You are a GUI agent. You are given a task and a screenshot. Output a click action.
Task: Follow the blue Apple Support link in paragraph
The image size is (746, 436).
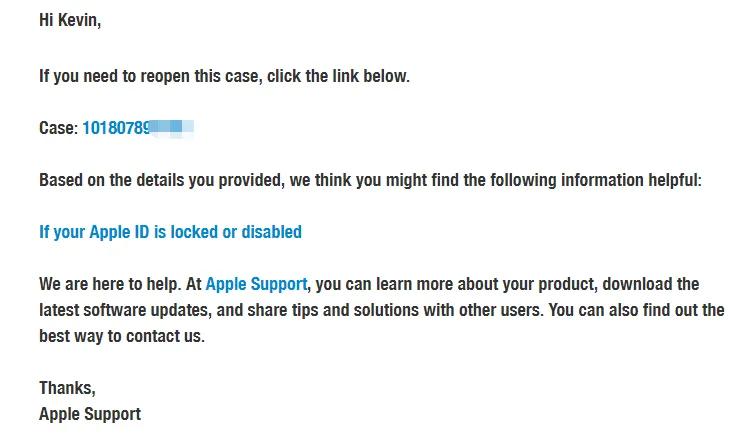click(x=256, y=284)
